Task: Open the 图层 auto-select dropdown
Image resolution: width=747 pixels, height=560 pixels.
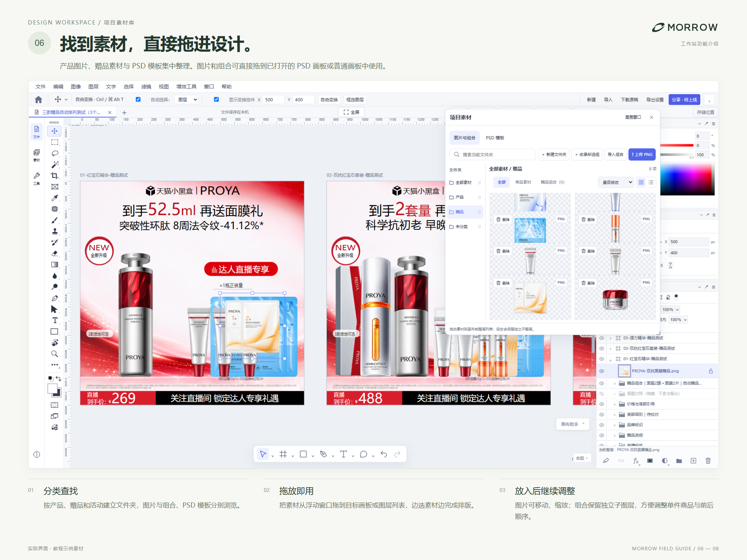Action: (x=187, y=100)
